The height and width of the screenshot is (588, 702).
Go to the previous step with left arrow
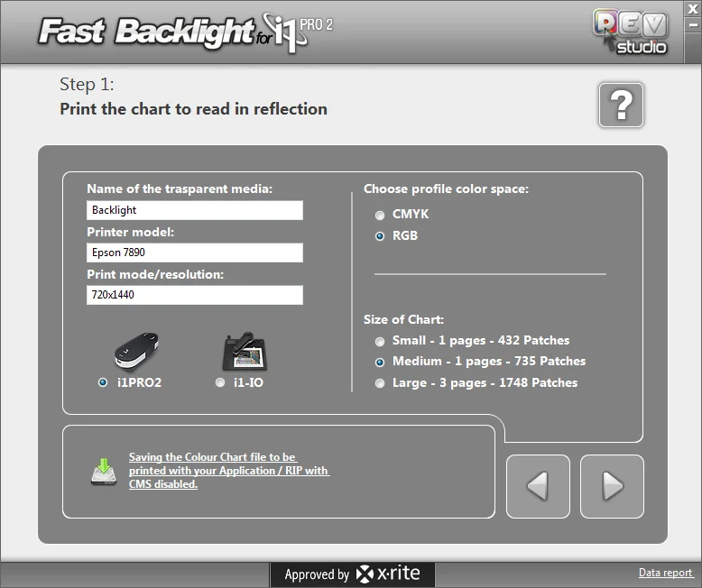[x=538, y=486]
